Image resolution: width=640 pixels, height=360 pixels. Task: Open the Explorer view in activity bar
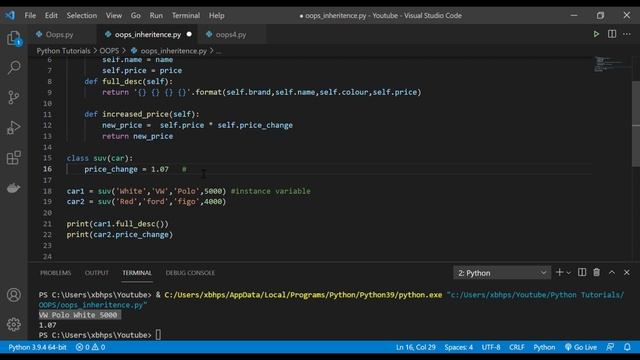pyautogui.click(x=14, y=38)
